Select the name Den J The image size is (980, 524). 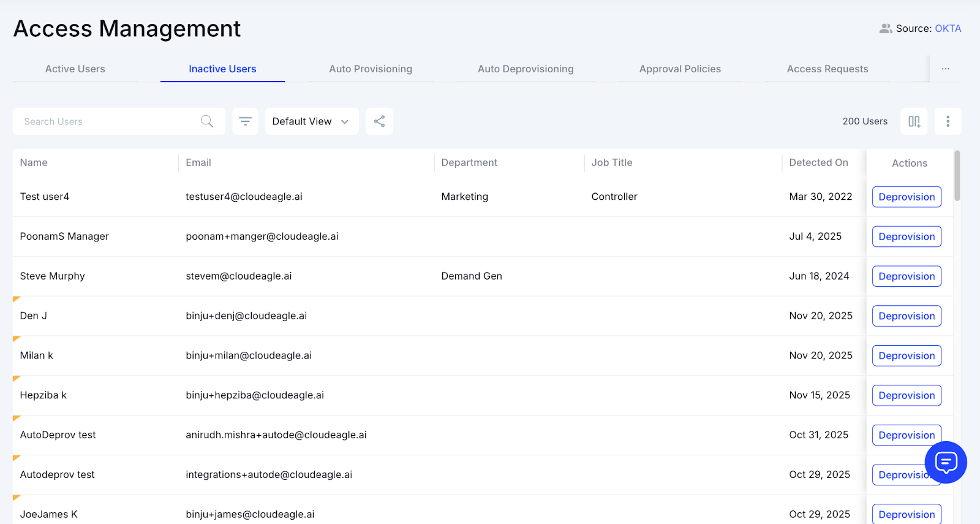coord(34,316)
